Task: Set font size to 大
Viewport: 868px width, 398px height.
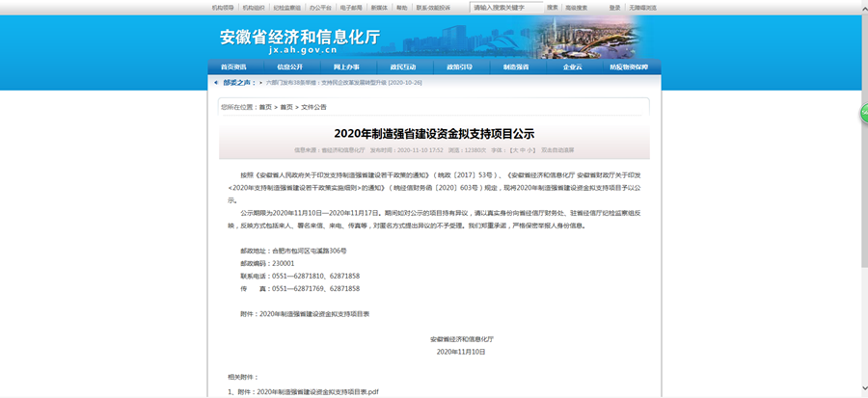Action: pos(512,150)
